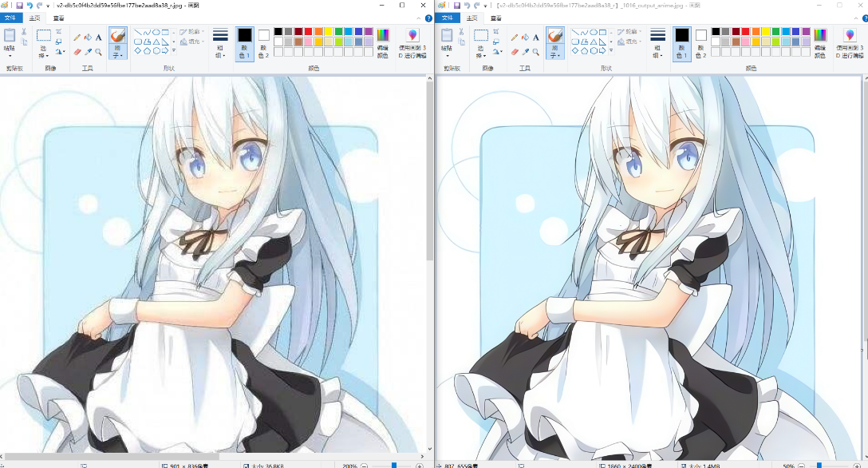Click 编辑颜色 in left Paint window
Viewport: 868px width, 468px height.
(383, 42)
